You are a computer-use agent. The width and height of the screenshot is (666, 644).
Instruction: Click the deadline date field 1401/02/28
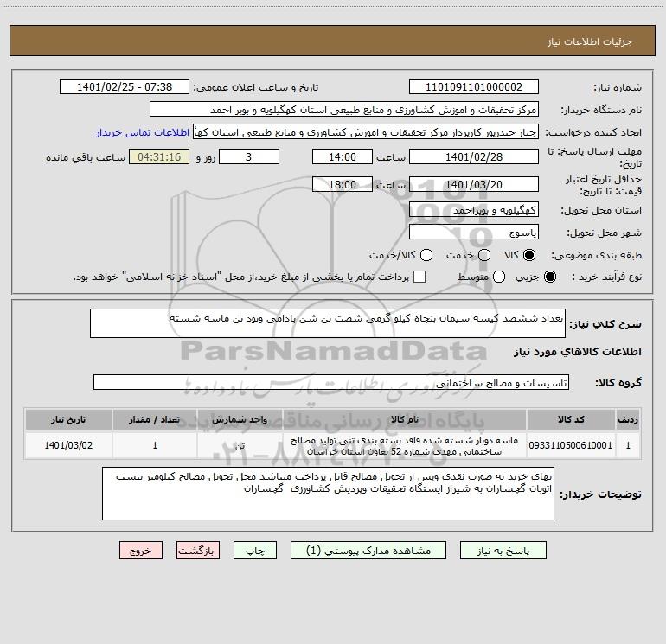[474, 156]
